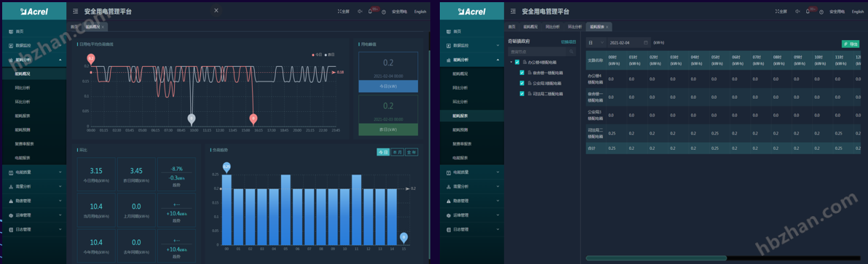Collapse the 能耗分析 menu chevron in left screenshot

(x=60, y=59)
